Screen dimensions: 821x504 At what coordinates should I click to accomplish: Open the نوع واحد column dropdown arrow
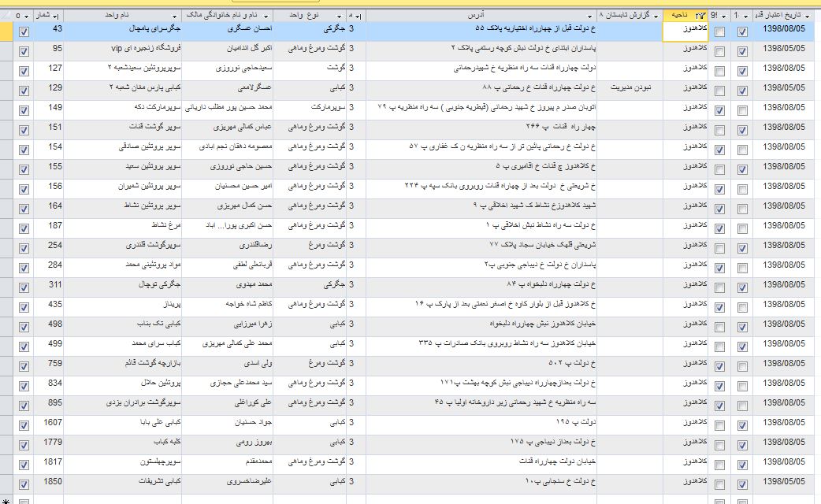(340, 17)
